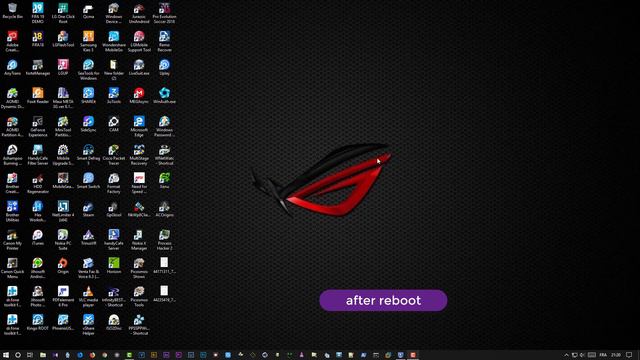This screenshot has height=360, width=640.
Task: Open the Action Center notifications icon
Action: tap(629, 355)
